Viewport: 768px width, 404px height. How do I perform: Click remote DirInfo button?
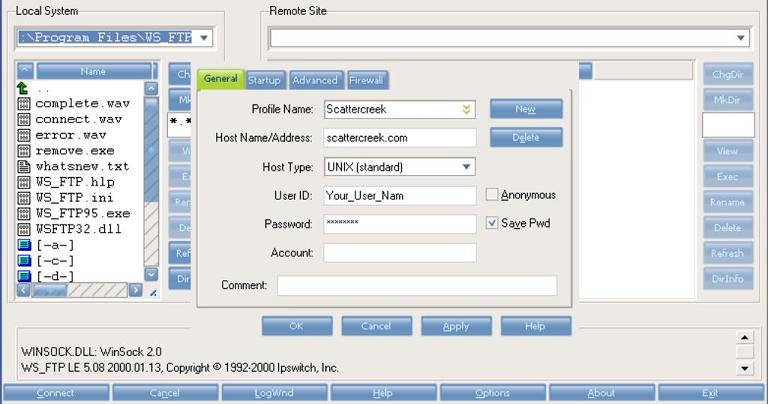(728, 279)
